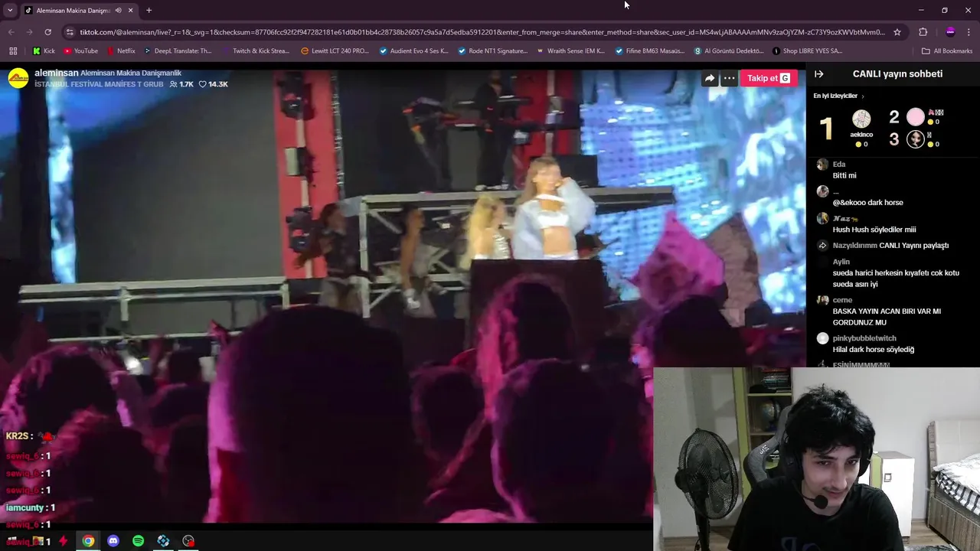
Task: Close the Aleminsan Makina browser tab
Action: point(130,11)
